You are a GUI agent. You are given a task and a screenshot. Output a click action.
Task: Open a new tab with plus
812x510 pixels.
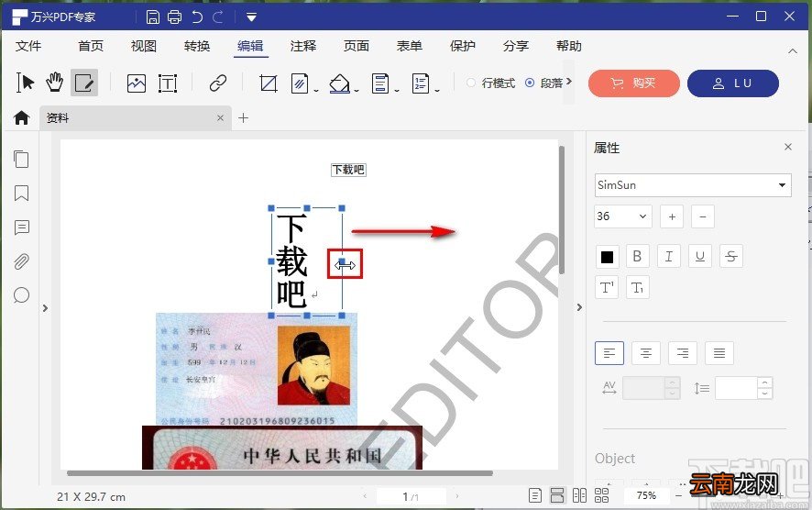click(x=244, y=118)
